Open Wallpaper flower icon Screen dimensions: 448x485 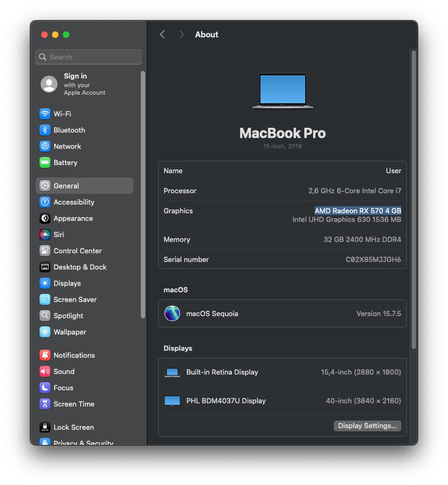45,332
